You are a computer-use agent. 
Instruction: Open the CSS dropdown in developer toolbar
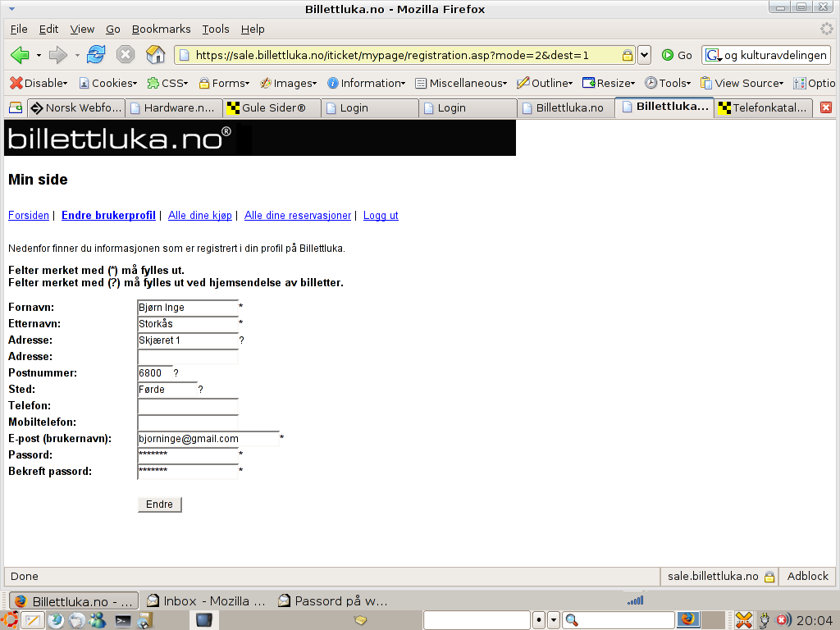tap(167, 83)
